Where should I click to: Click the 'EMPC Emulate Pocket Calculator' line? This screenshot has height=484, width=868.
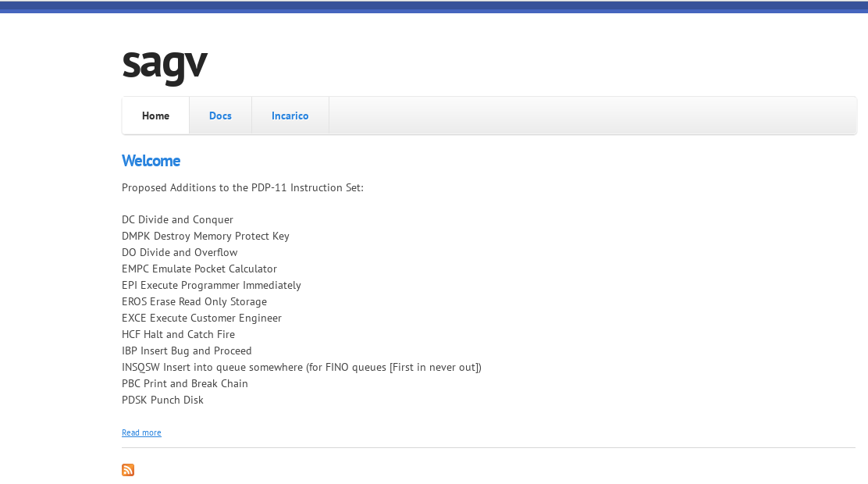(x=199, y=269)
